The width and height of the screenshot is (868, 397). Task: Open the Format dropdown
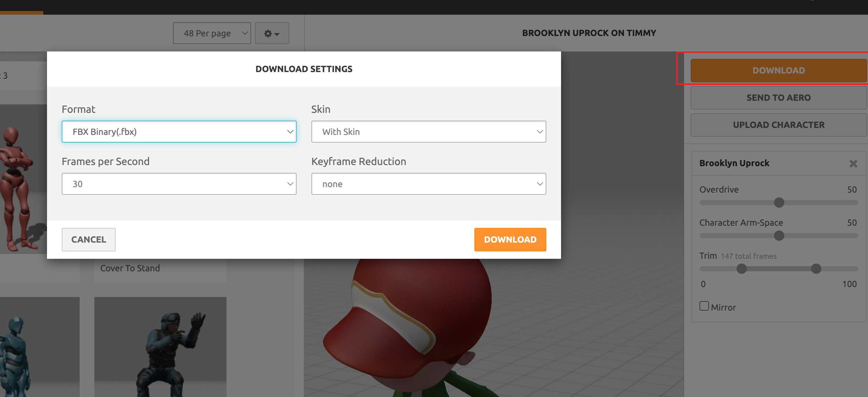tap(179, 132)
